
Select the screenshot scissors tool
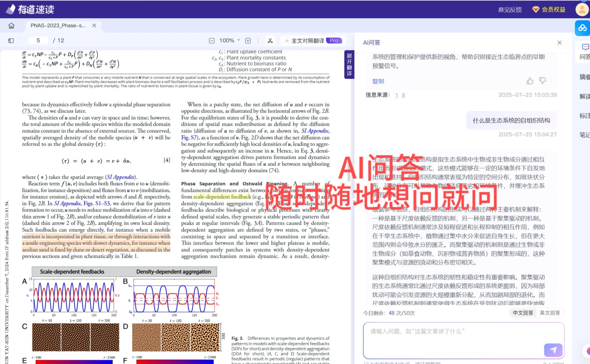[x=270, y=40]
